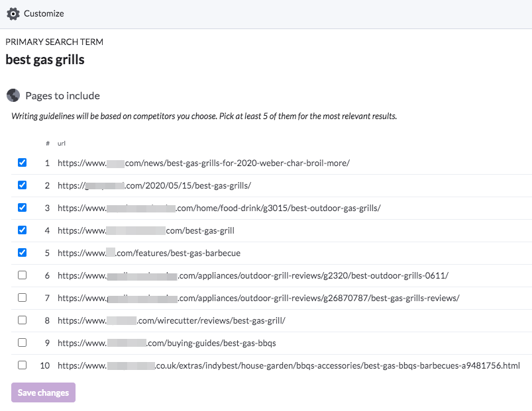Uncheck the checkbox for URL row 1
This screenshot has width=532, height=411.
[x=22, y=163]
